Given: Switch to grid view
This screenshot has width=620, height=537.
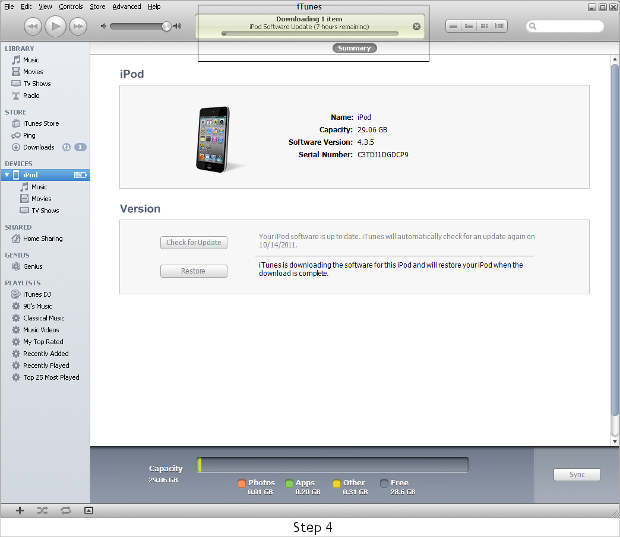Looking at the screenshot, I should click(x=484, y=26).
